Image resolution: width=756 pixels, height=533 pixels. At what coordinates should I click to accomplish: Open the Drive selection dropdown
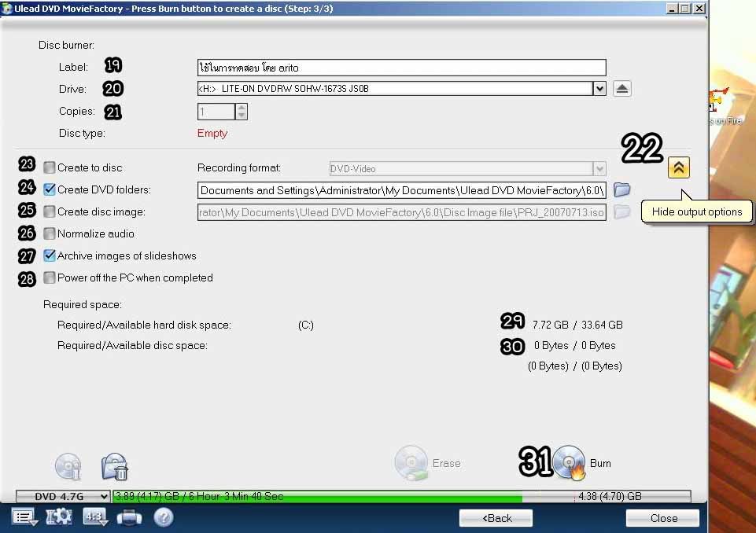(x=599, y=89)
